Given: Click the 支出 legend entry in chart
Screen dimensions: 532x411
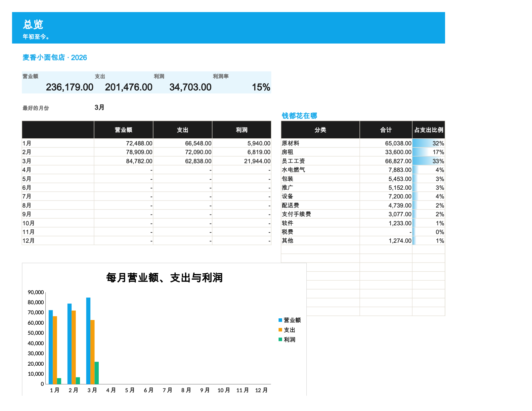Looking at the screenshot, I should 287,330.
